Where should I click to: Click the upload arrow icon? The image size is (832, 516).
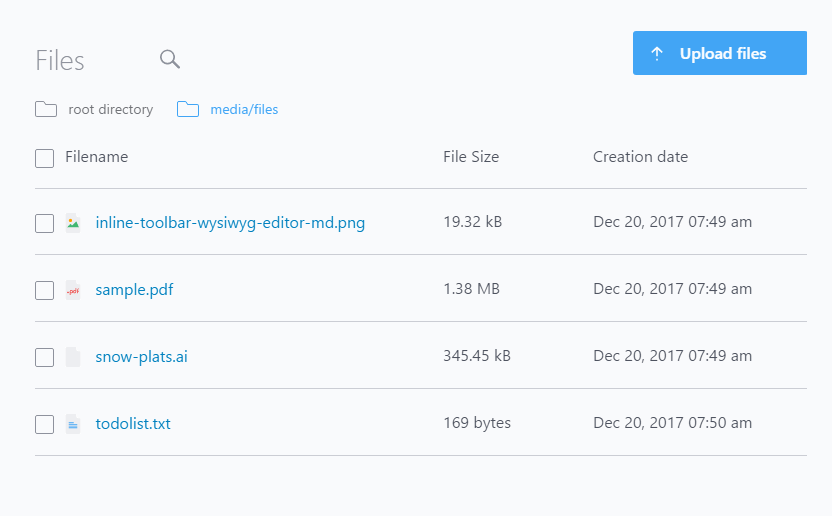tap(657, 54)
